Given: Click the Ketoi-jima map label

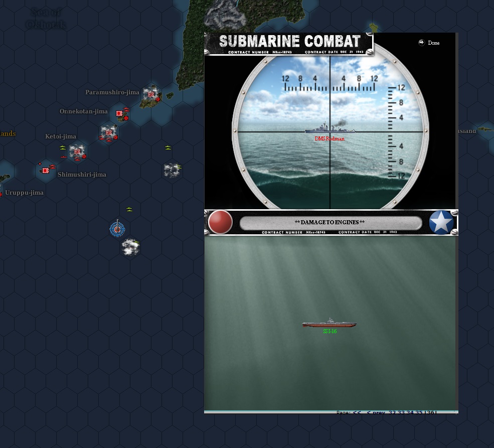Looking at the screenshot, I should (x=61, y=136).
